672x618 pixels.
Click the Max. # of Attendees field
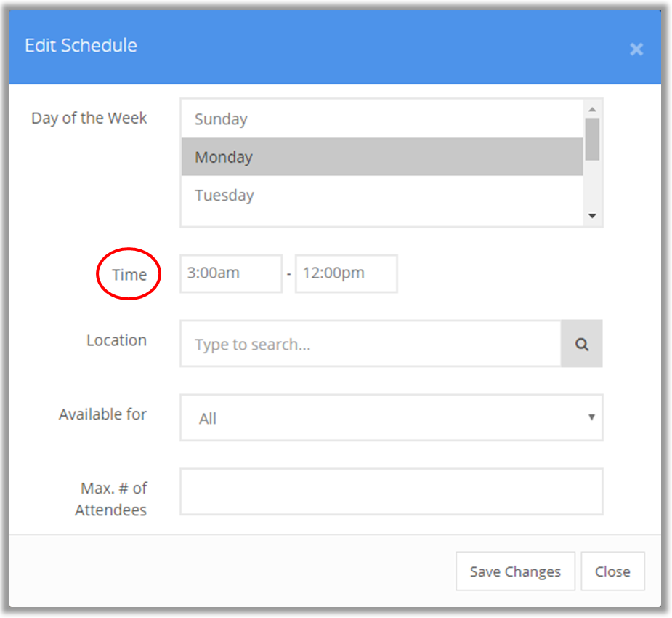tap(392, 491)
